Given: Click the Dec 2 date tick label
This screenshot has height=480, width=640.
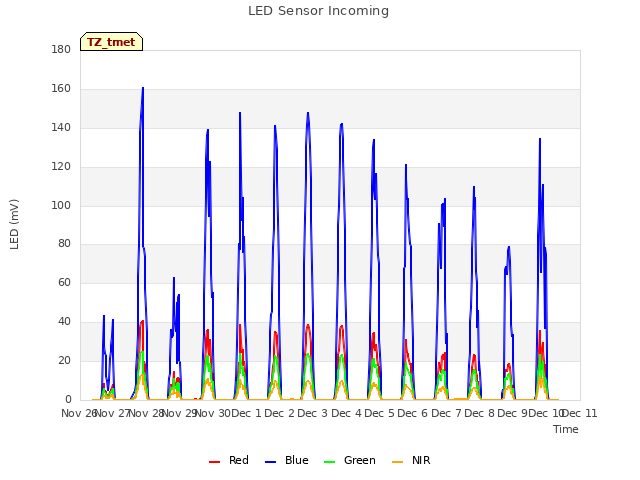Looking at the screenshot, I should [280, 413].
